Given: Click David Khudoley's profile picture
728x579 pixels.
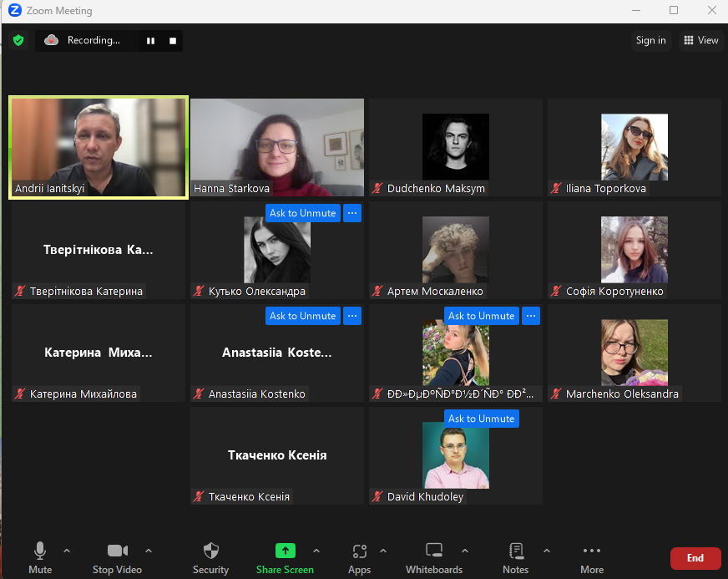Looking at the screenshot, I should point(456,455).
